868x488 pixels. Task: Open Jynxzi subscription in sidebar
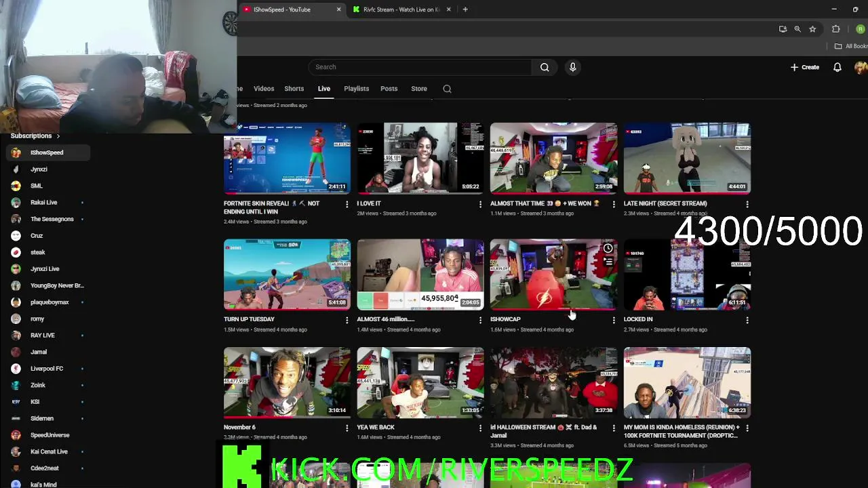click(47, 169)
